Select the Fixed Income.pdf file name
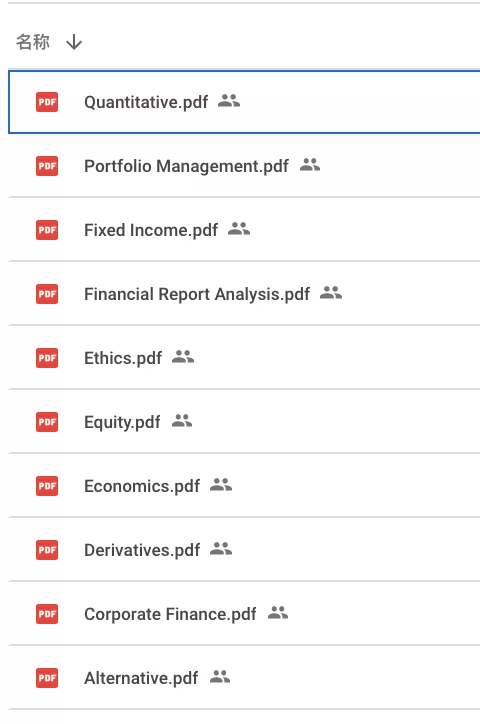The image size is (480, 724). (x=151, y=230)
